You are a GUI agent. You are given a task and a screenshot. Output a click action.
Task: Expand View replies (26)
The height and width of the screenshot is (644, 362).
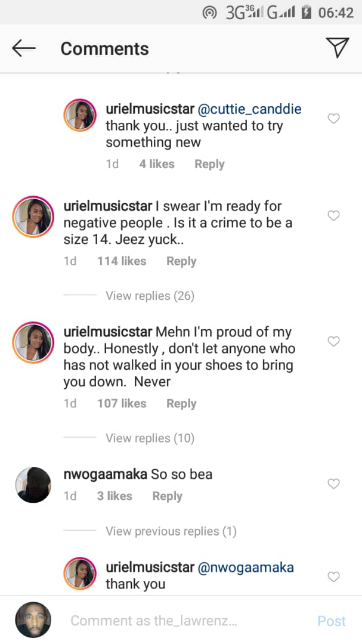click(150, 296)
